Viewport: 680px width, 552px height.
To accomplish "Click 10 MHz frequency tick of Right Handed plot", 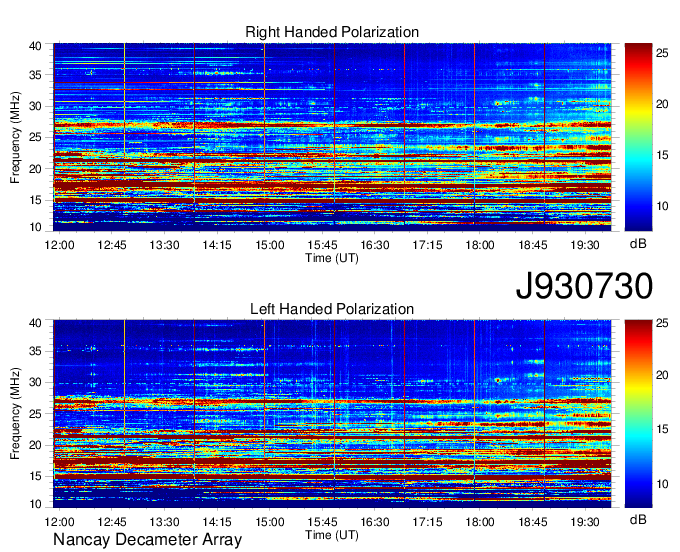I will 36,227.
